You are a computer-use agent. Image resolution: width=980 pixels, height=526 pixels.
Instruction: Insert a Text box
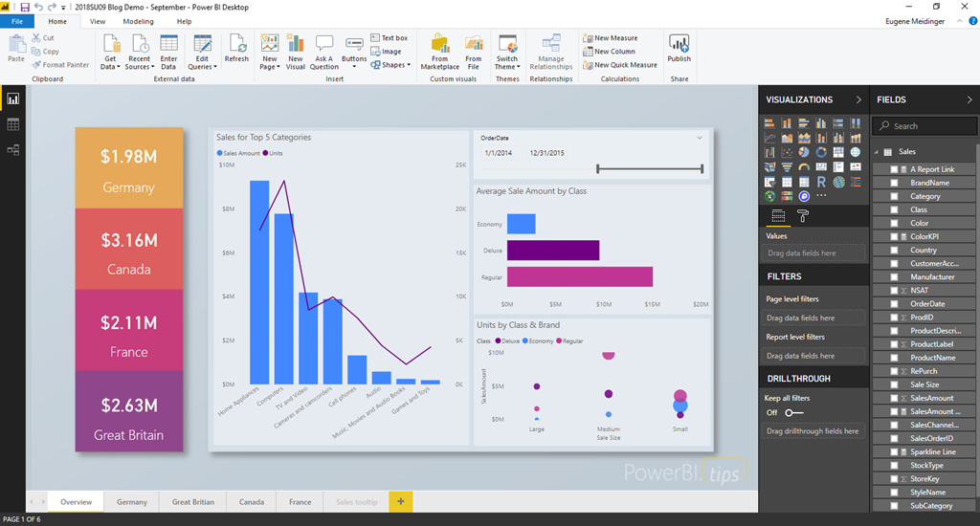click(389, 37)
